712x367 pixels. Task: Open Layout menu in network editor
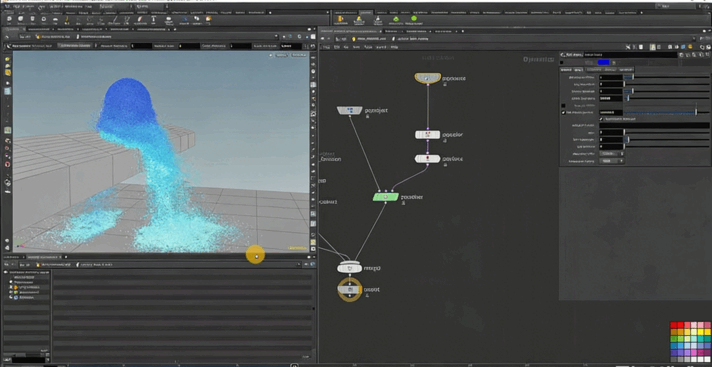[x=382, y=47]
